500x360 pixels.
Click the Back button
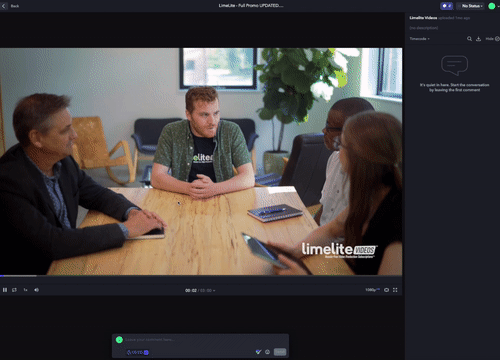click(x=15, y=6)
